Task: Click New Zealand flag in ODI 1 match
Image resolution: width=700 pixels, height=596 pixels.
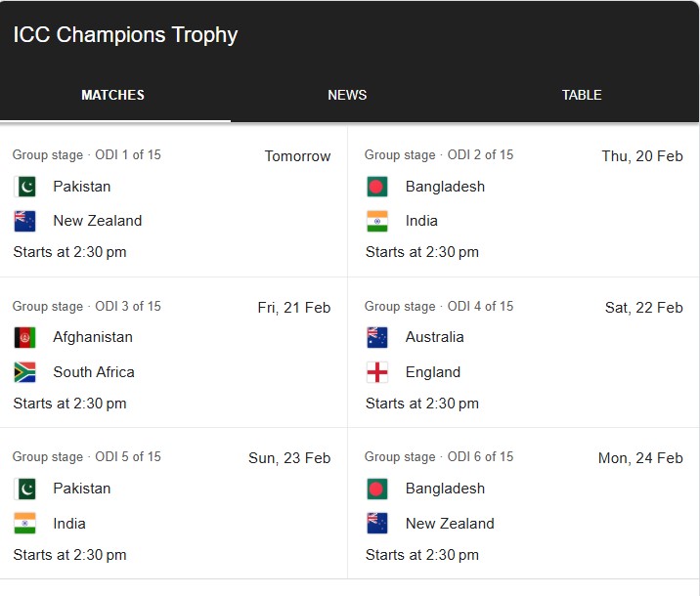Action: pyautogui.click(x=25, y=221)
